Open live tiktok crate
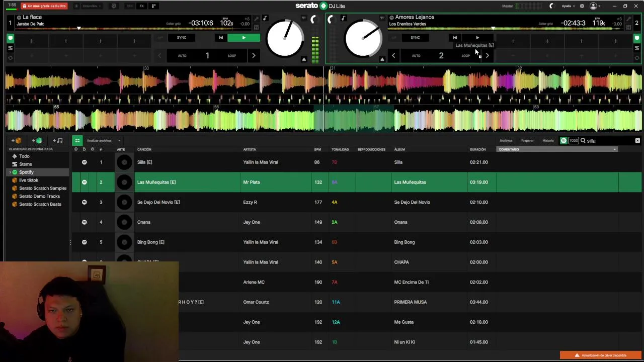 [x=29, y=180]
